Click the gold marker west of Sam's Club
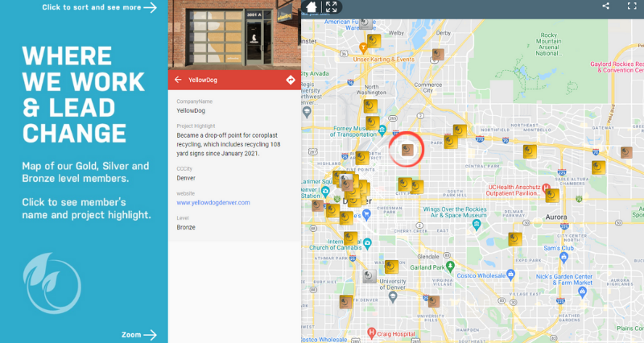 click(x=515, y=239)
